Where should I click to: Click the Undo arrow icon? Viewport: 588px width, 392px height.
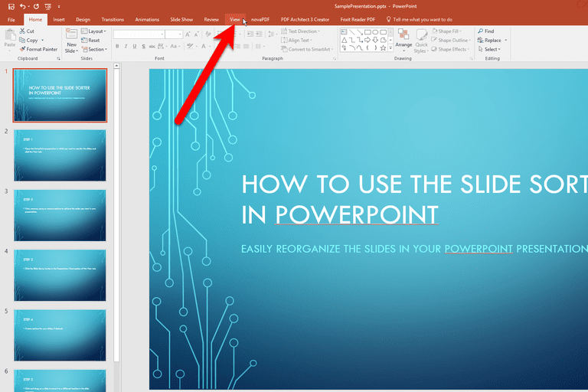tap(23, 6)
